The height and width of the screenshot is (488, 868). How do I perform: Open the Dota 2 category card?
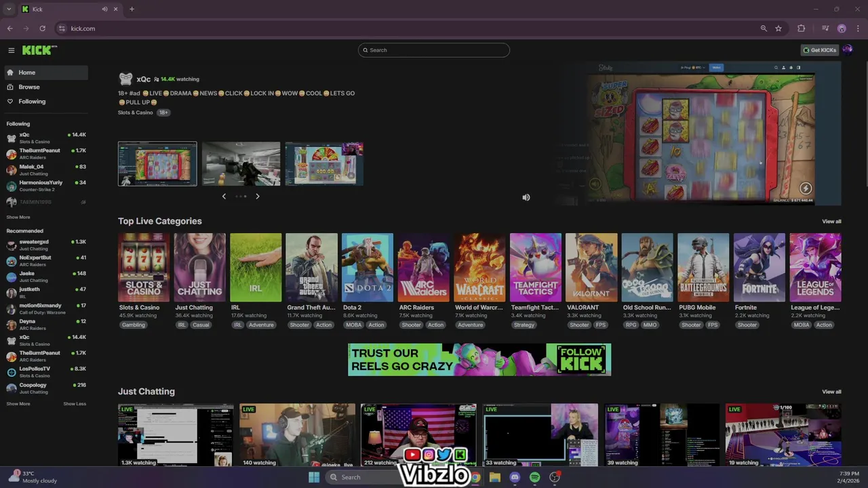point(368,268)
